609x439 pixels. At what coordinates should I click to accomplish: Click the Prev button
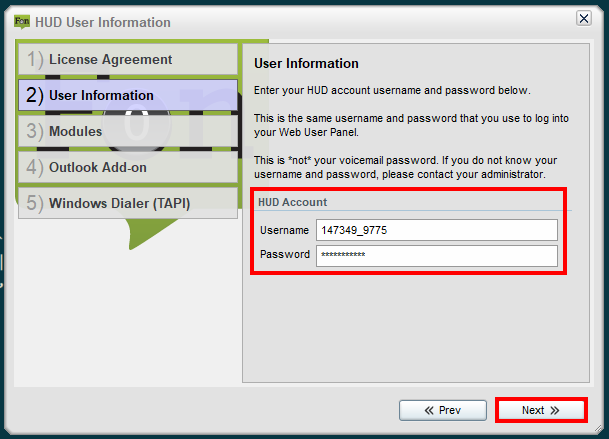click(443, 410)
